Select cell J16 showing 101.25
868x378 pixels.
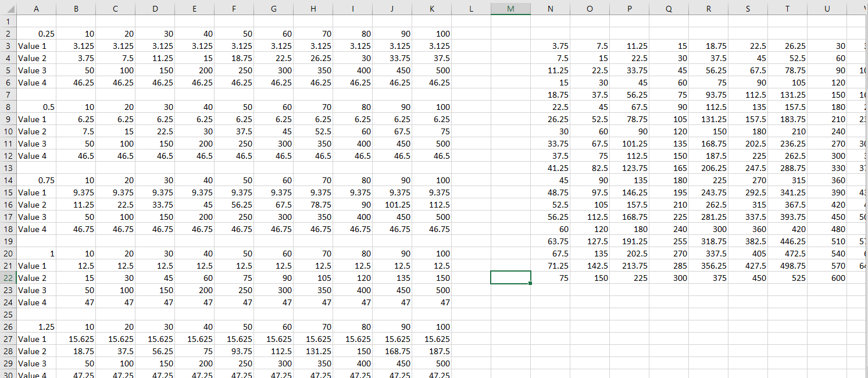pos(392,205)
